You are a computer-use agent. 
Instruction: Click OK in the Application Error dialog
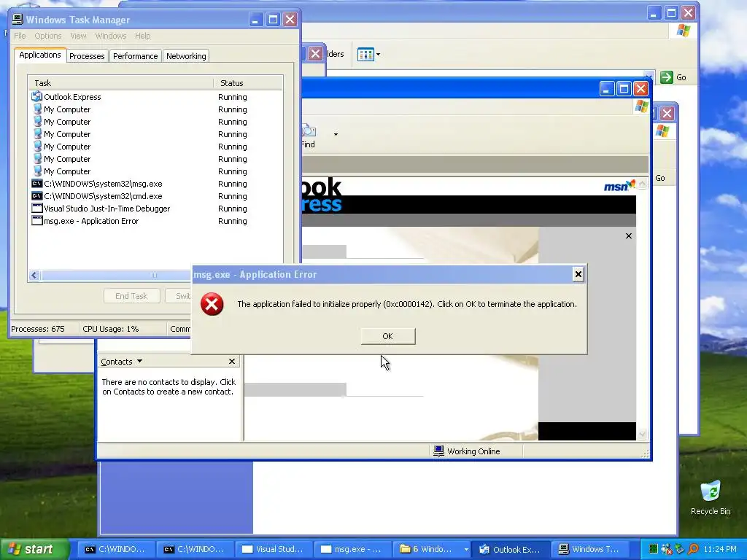coord(388,336)
